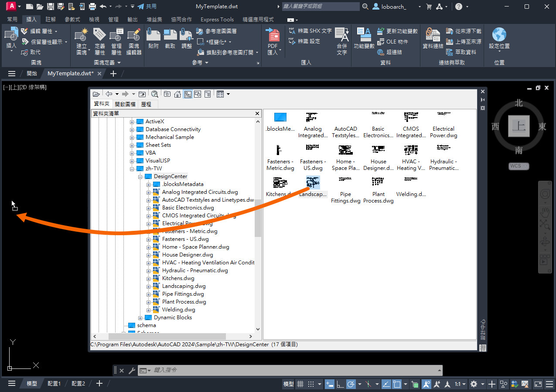556x392 pixels.
Task: Open DesignCenter Views dropdown arrow
Action: [228, 94]
